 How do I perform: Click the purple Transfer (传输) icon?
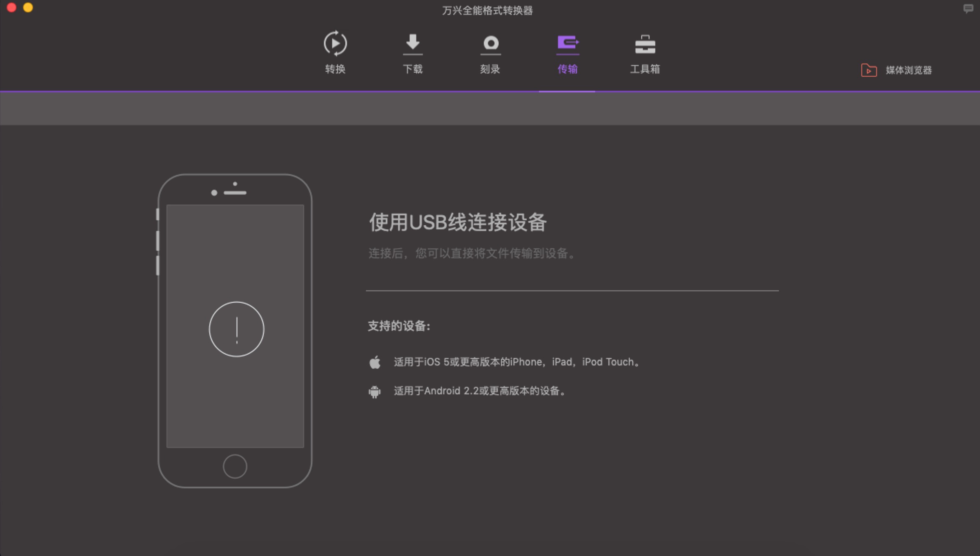[567, 43]
